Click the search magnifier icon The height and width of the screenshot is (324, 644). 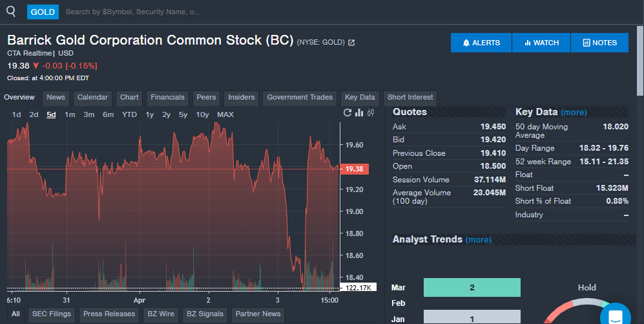click(x=11, y=11)
